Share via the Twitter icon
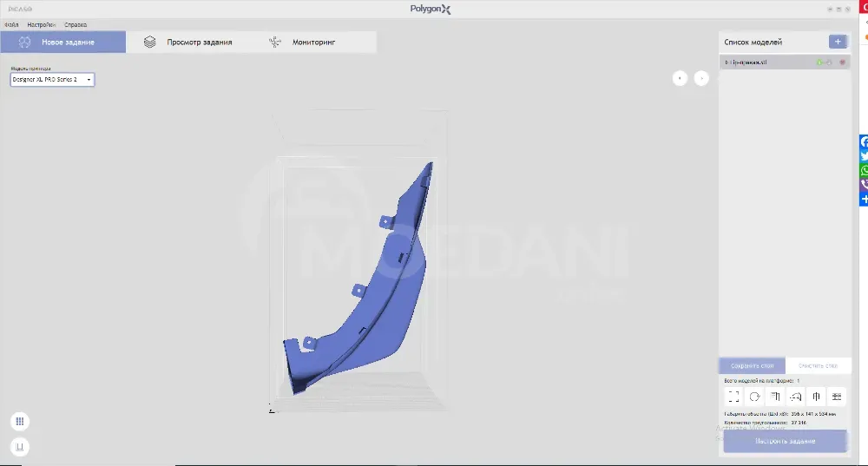 pyautogui.click(x=864, y=156)
